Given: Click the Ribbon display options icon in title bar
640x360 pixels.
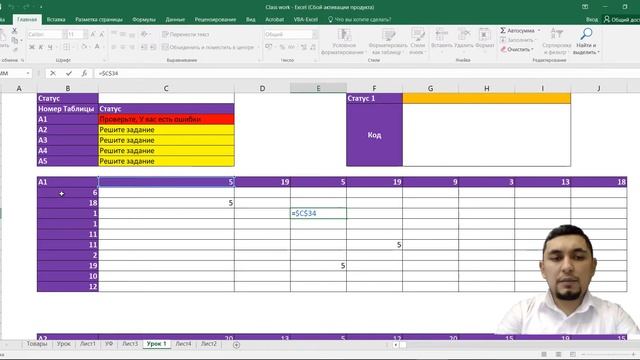Looking at the screenshot, I should [x=585, y=7].
